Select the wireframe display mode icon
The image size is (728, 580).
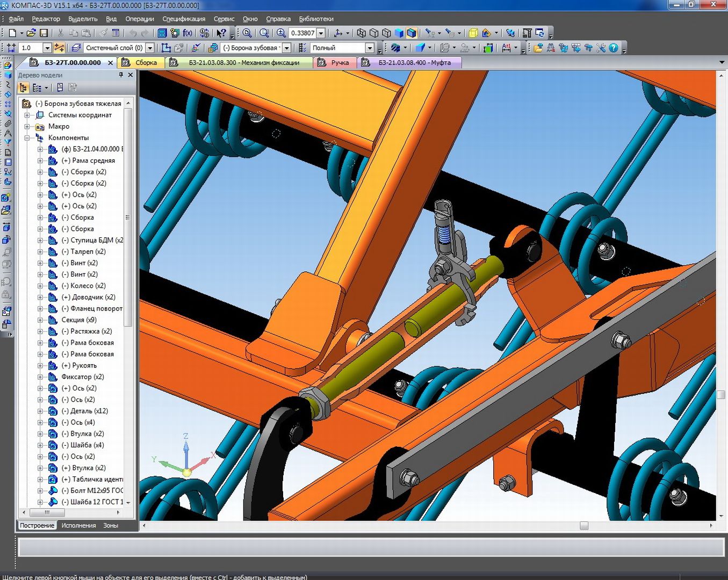pyautogui.click(x=361, y=33)
